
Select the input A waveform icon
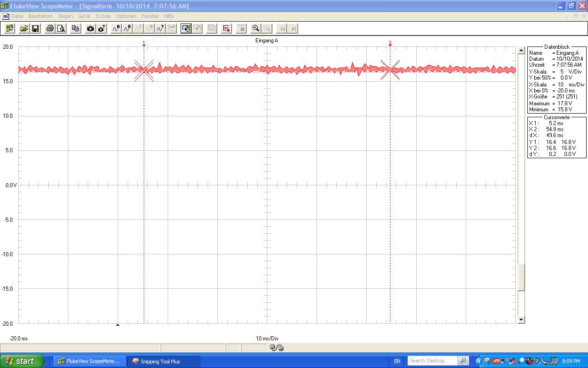coord(116,29)
